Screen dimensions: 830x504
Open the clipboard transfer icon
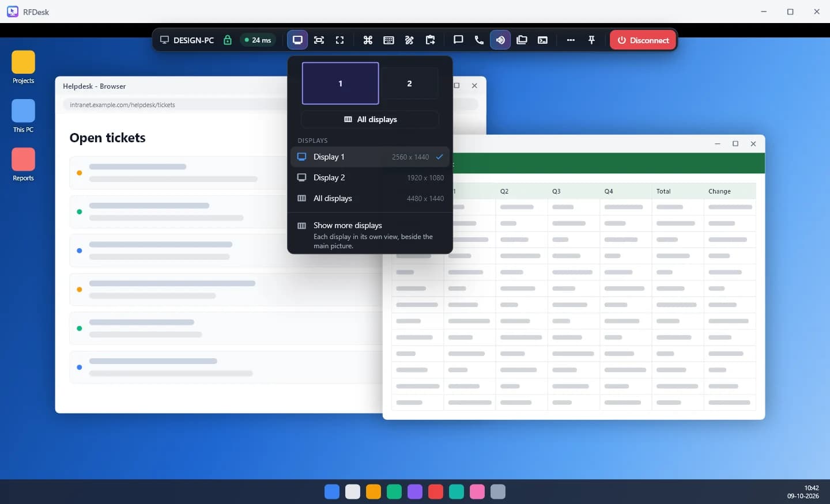(431, 40)
